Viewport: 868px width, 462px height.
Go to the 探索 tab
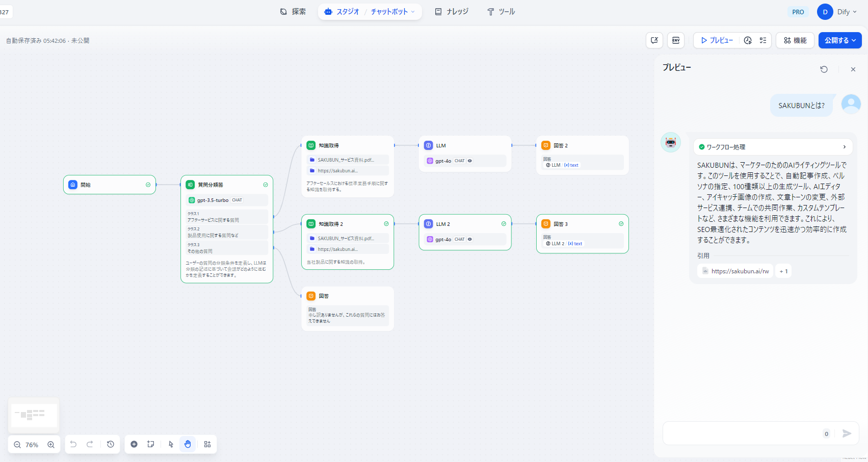pos(293,12)
